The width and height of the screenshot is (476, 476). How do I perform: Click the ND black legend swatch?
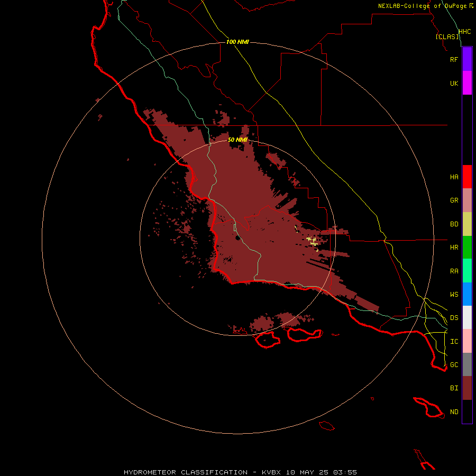point(467,411)
